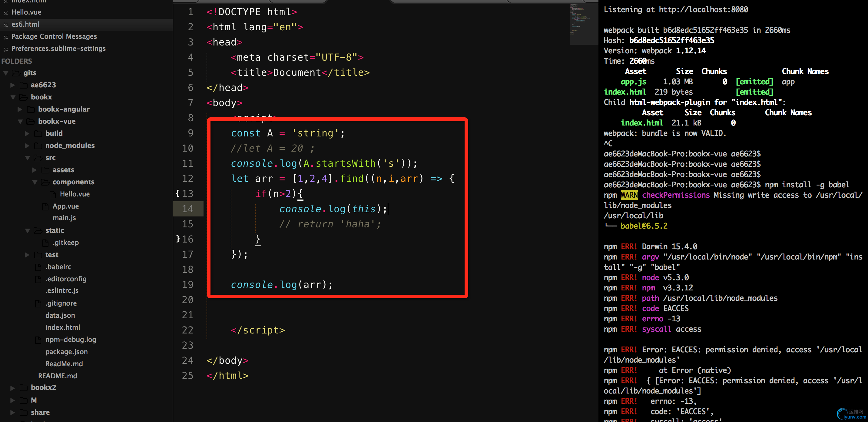This screenshot has width=868, height=422.
Task: Click the ae6623 folder icon
Action: (24, 85)
